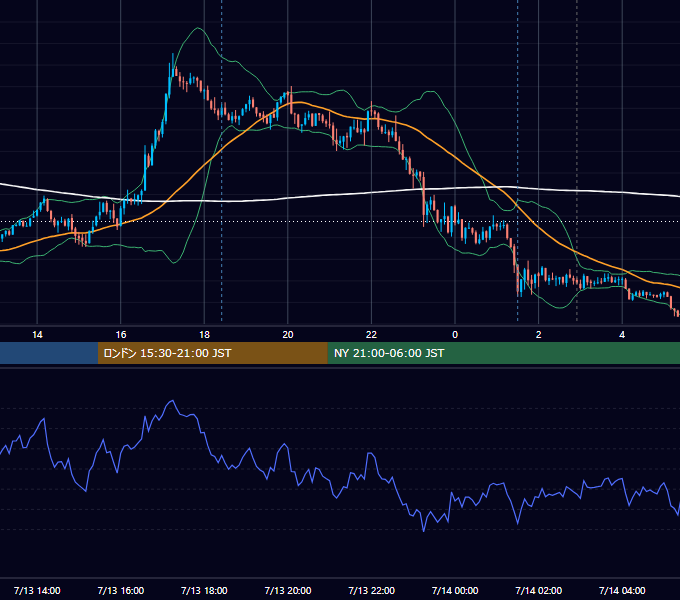Click the 7/13 22:00 time label
The width and height of the screenshot is (680, 600).
pyautogui.click(x=372, y=590)
